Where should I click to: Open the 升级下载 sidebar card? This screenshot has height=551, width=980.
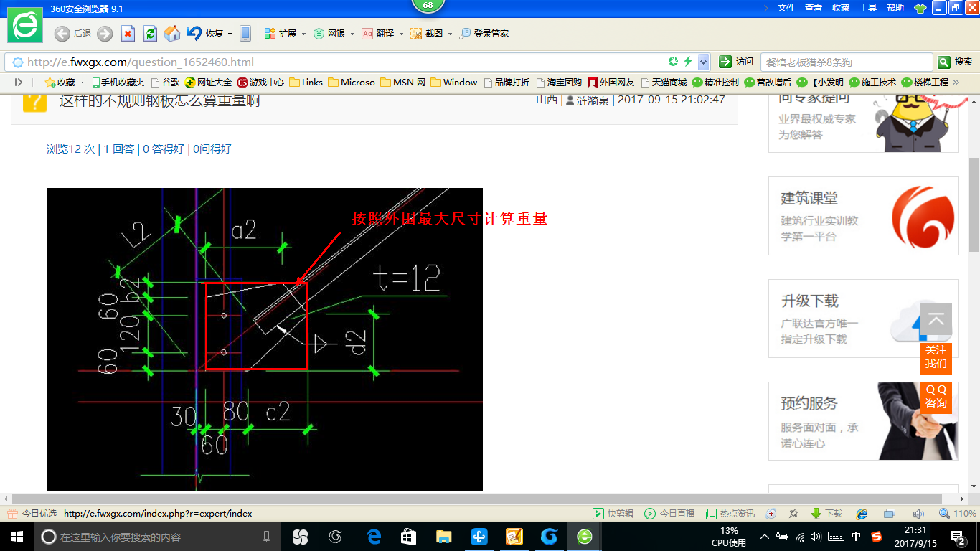coord(864,319)
